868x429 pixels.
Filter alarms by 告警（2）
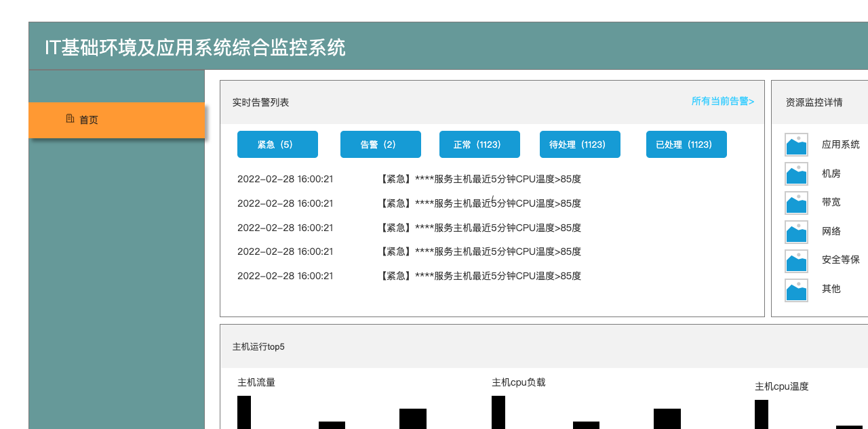pos(380,144)
